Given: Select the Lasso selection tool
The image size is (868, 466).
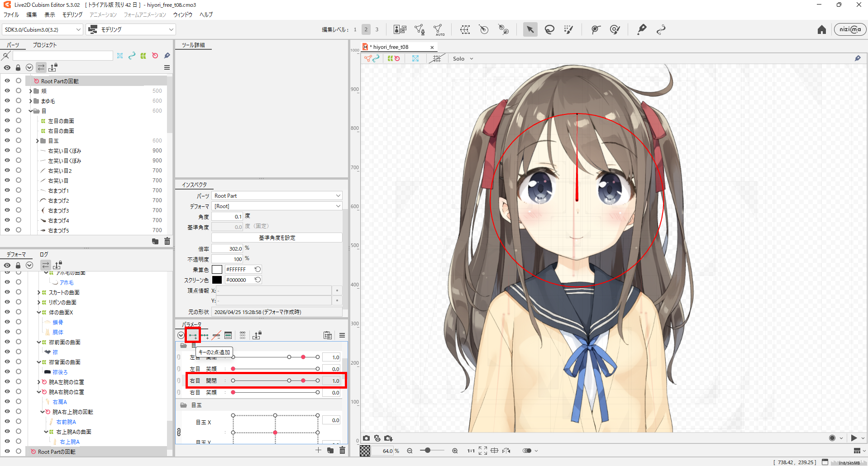Looking at the screenshot, I should tap(549, 30).
